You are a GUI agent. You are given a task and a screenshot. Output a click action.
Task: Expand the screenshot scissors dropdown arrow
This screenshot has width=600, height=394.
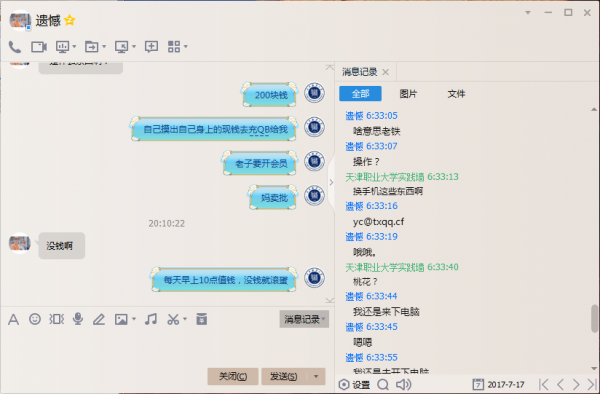click(185, 319)
